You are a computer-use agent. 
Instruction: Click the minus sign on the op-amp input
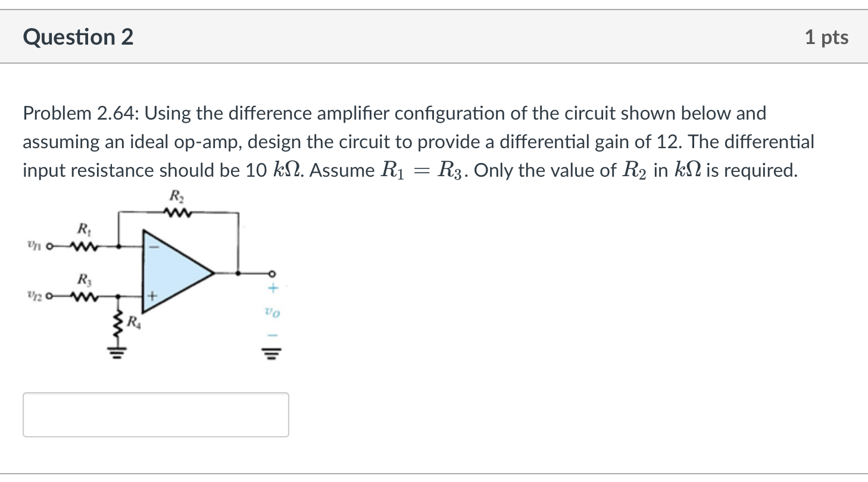pos(154,246)
